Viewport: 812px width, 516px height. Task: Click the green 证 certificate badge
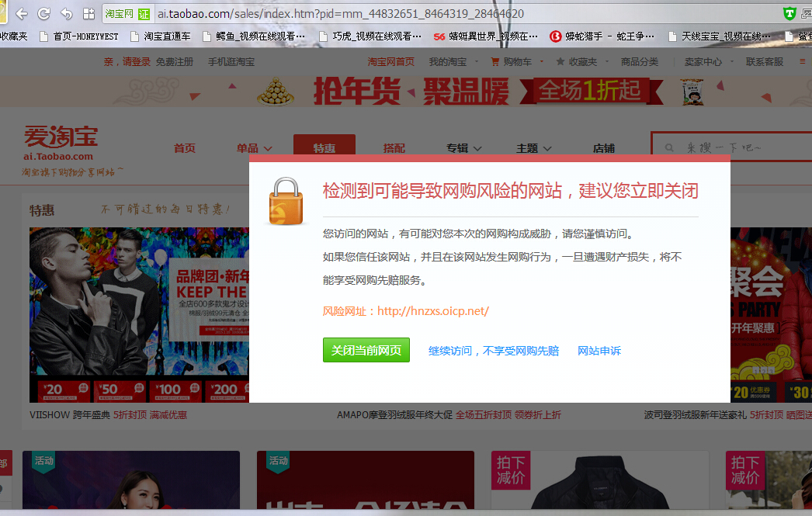coord(144,14)
